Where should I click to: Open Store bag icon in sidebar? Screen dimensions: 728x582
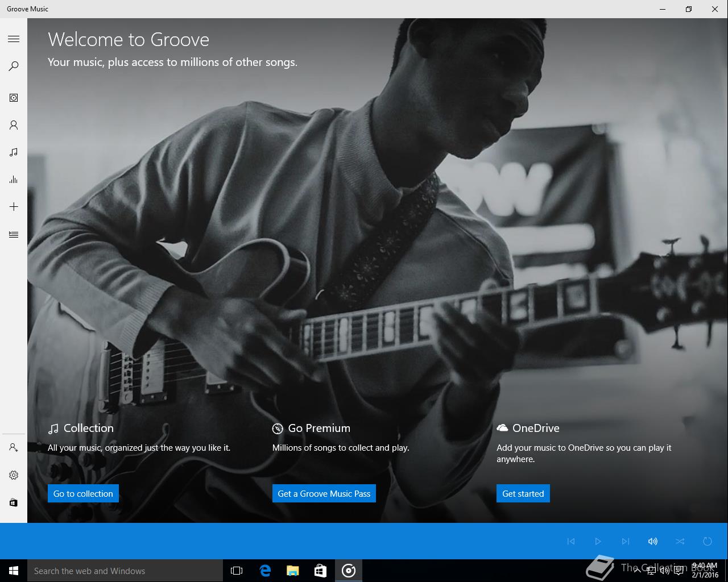pyautogui.click(x=14, y=502)
